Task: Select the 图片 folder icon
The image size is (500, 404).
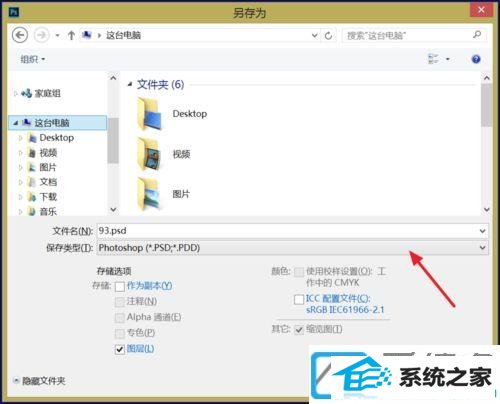Action: pos(149,194)
